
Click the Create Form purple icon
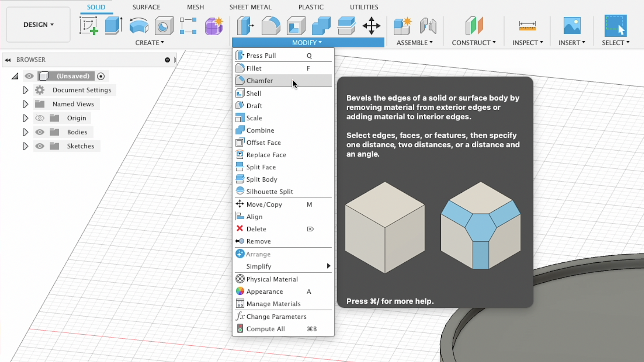click(x=214, y=25)
